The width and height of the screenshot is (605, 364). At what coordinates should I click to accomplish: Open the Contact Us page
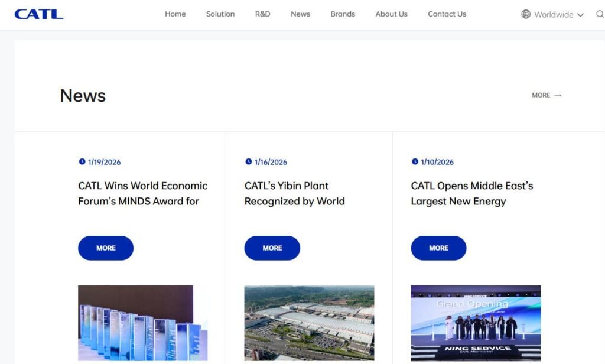tap(447, 14)
